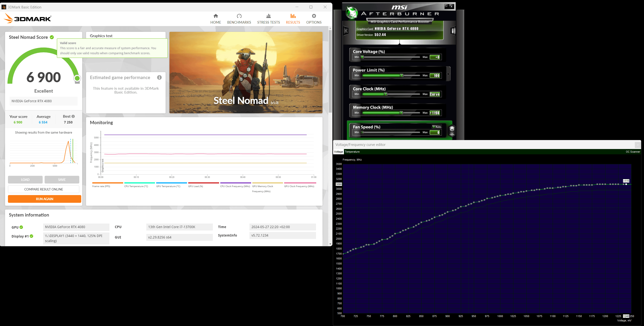
Task: Open the OC Scanner in curve editor
Action: (633, 152)
